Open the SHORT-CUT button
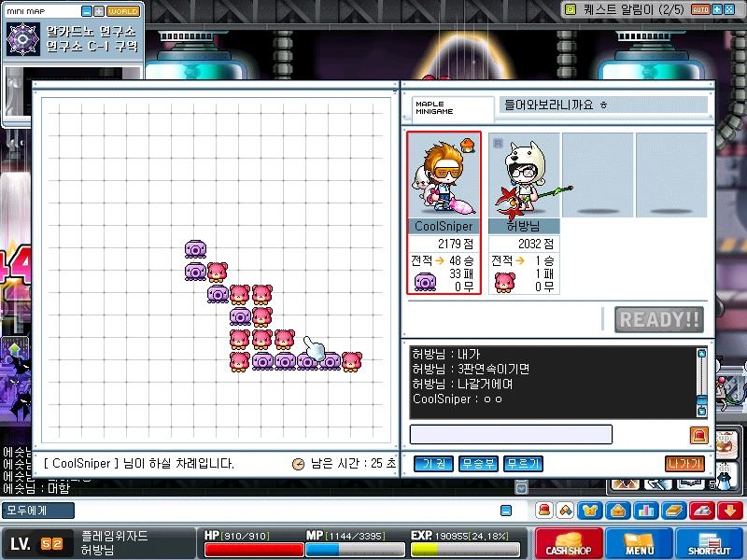Screen dimensions: 747x560 [710, 543]
